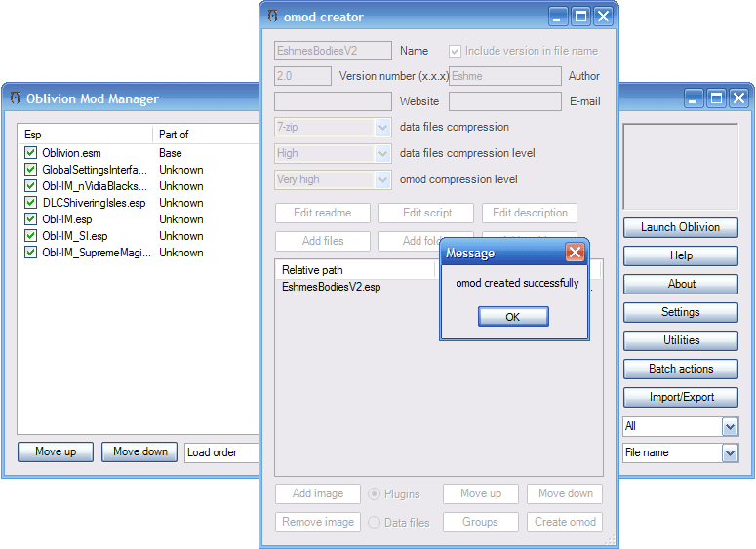The image size is (756, 549).
Task: Click the Name input field
Action: (333, 51)
